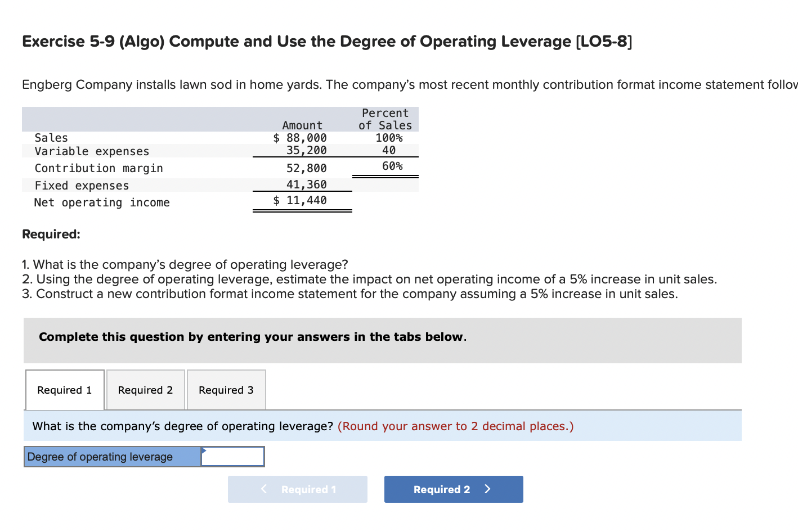This screenshot has height=532, width=798.
Task: Click the Degree of operating leverage input box
Action: click(232, 456)
